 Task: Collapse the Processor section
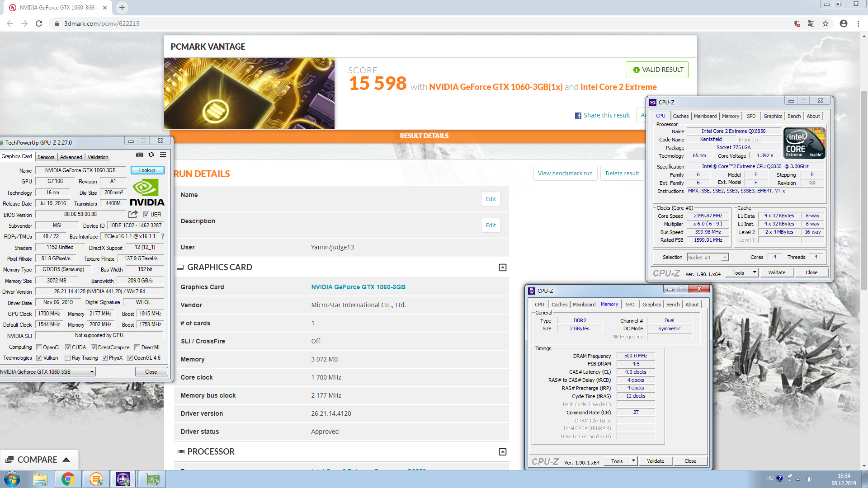[x=502, y=452]
